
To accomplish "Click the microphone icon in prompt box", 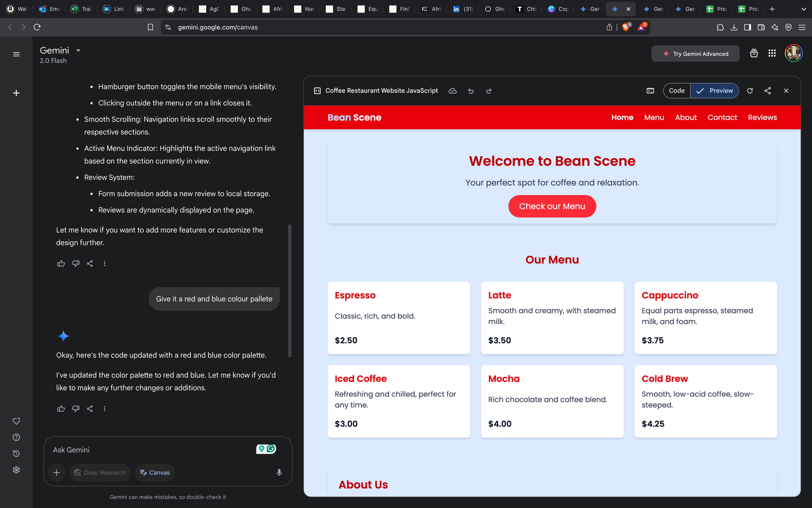I will coord(279,472).
